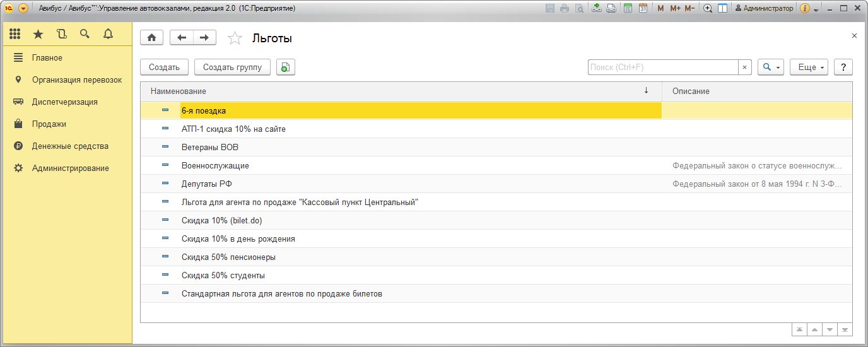Go to the home page button
The image size is (868, 347).
click(x=151, y=38)
